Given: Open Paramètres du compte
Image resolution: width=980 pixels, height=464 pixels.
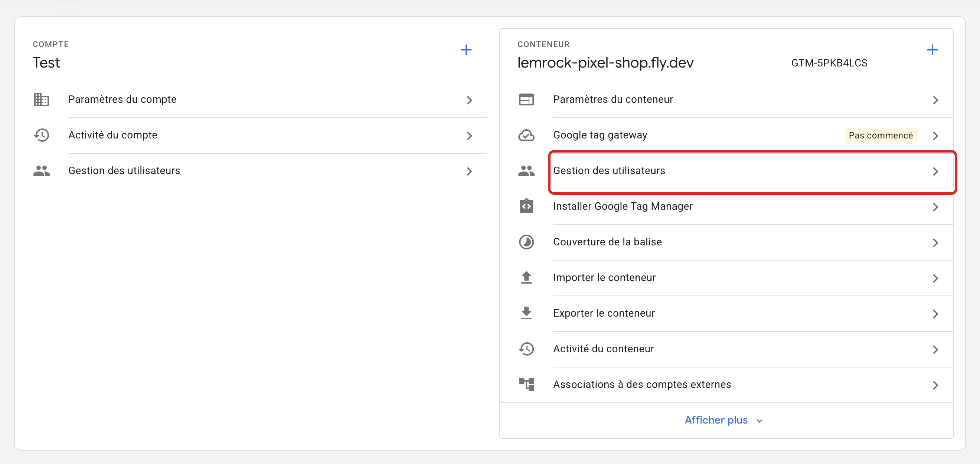Looking at the screenshot, I should click(x=260, y=99).
